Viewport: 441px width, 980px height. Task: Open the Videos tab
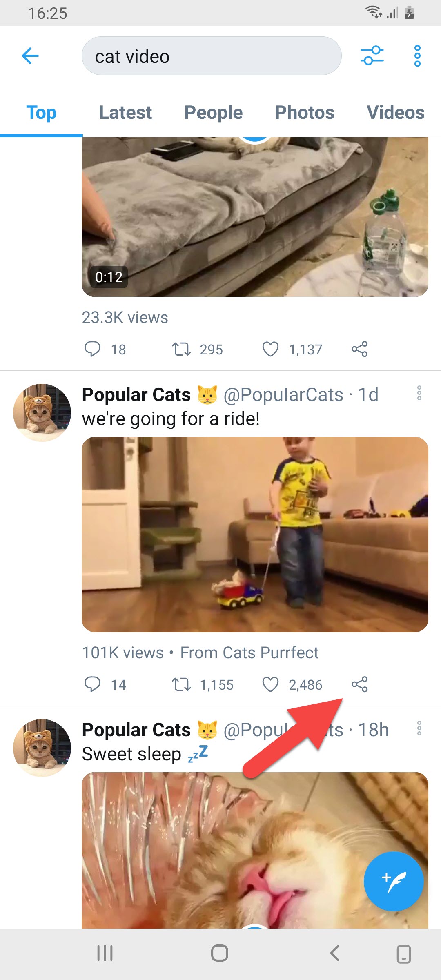click(395, 113)
